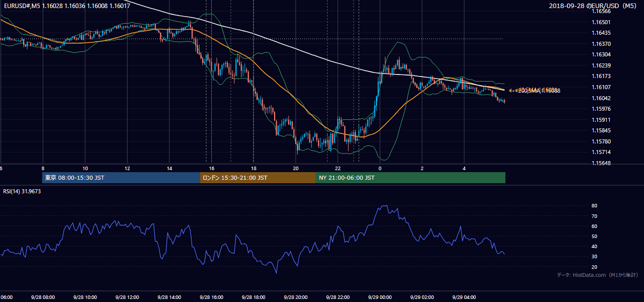The height and width of the screenshot is (302, 644).
Task: Click hour tick 14 under the price chart
Action: (x=169, y=169)
